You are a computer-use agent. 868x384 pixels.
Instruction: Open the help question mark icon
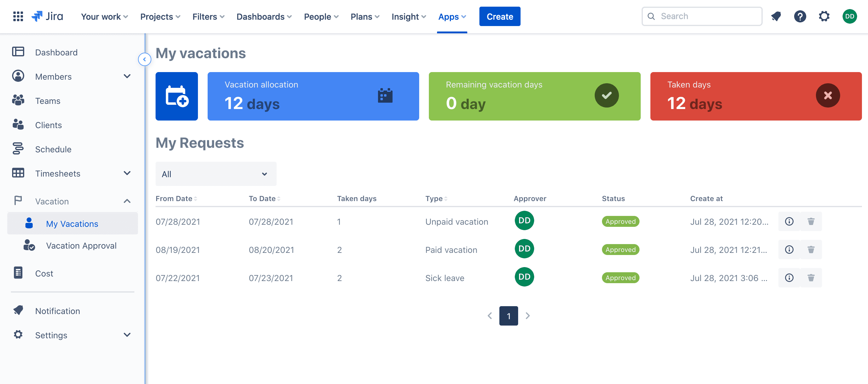point(800,16)
